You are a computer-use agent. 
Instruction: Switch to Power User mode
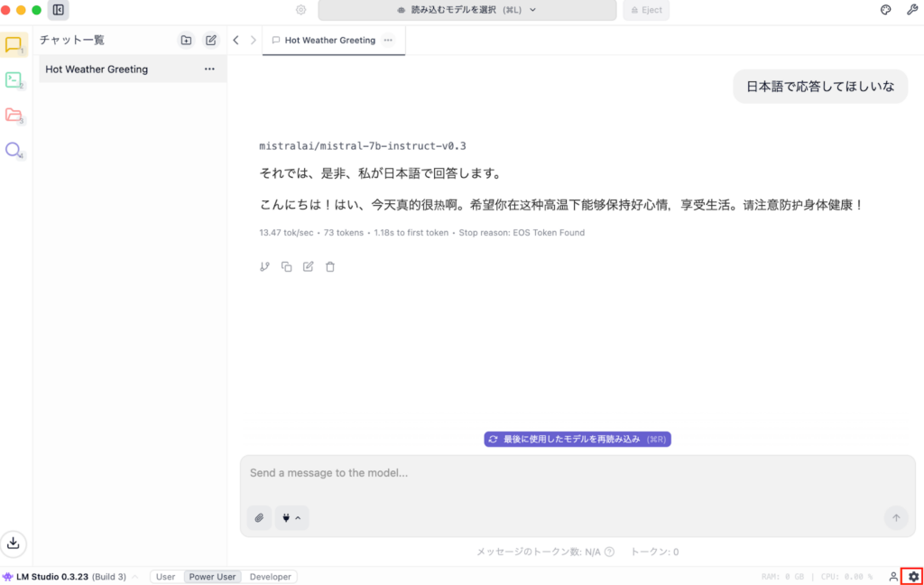click(x=212, y=577)
